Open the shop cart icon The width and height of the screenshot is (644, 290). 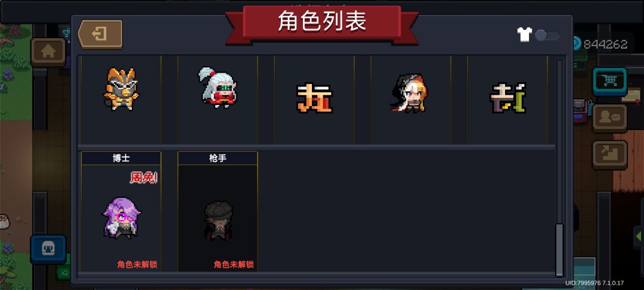tap(609, 82)
